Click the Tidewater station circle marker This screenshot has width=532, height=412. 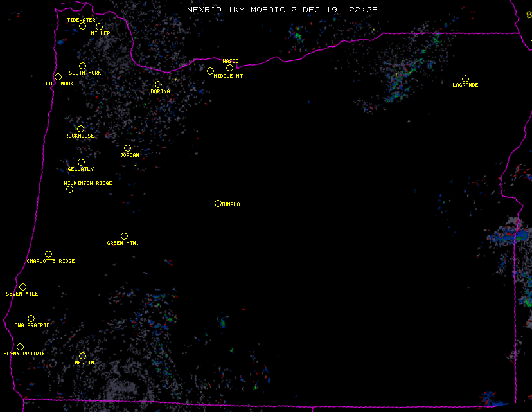(x=82, y=26)
